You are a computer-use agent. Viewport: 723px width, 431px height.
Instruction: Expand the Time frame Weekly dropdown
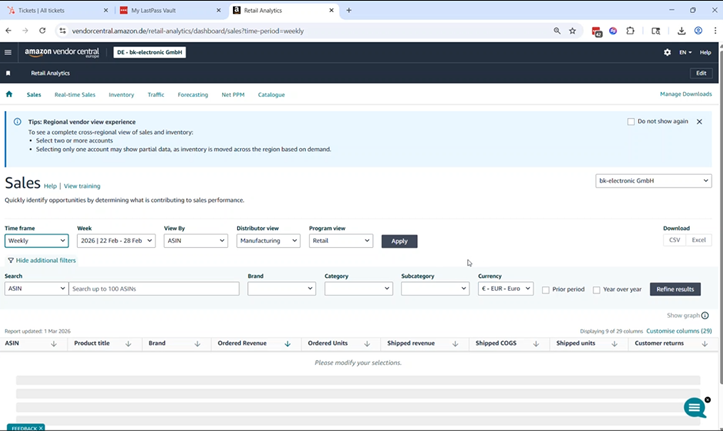pos(36,241)
